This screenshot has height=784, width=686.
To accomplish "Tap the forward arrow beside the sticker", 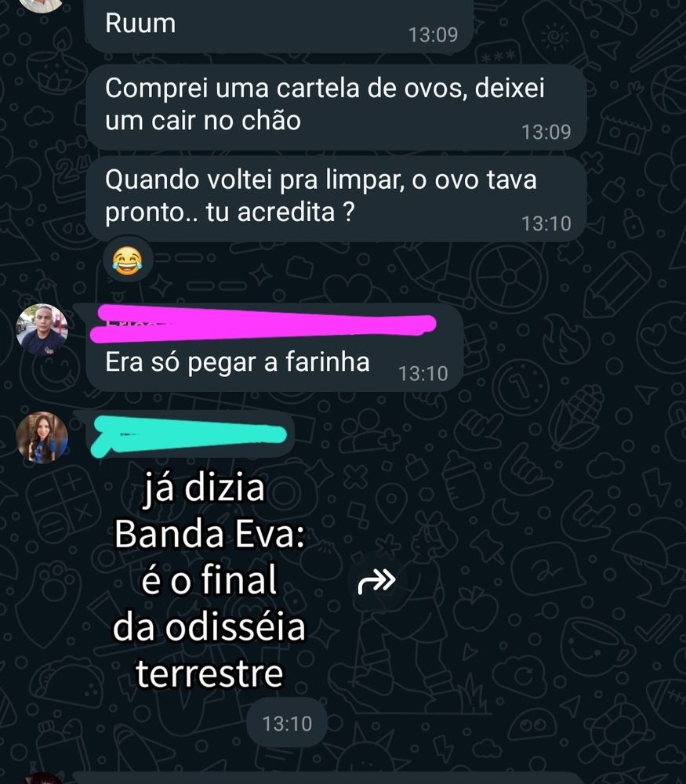I will point(377,581).
